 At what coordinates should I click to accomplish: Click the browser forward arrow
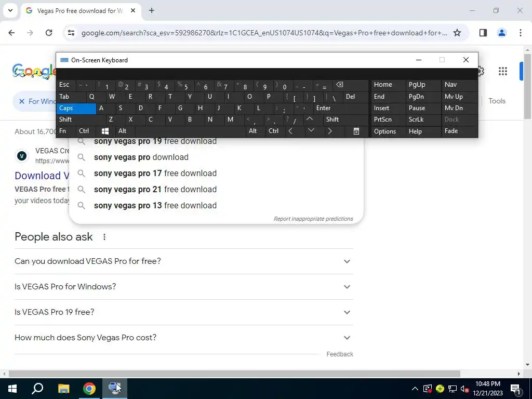[x=30, y=33]
